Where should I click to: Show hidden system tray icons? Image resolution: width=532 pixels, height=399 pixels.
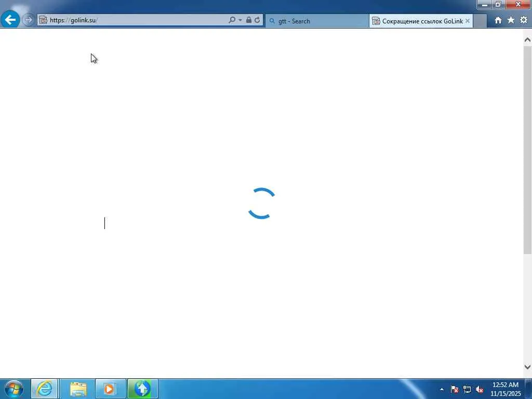[x=442, y=389]
